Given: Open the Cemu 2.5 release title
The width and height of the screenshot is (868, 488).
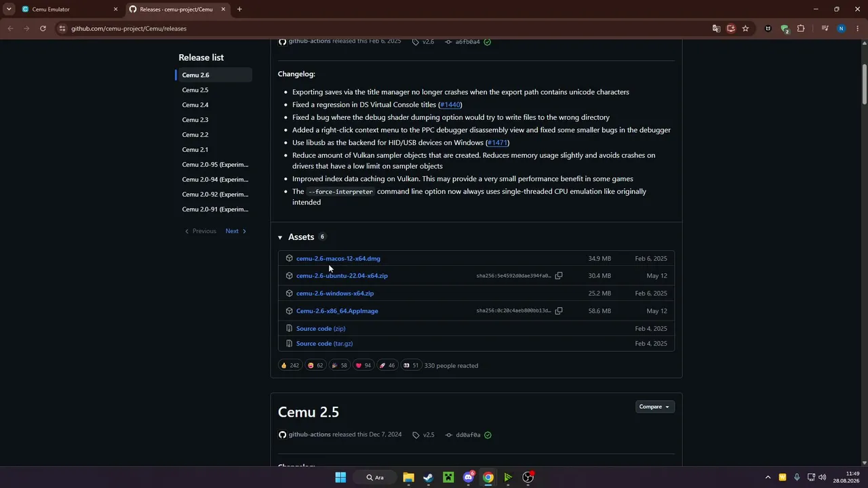Looking at the screenshot, I should tap(309, 412).
